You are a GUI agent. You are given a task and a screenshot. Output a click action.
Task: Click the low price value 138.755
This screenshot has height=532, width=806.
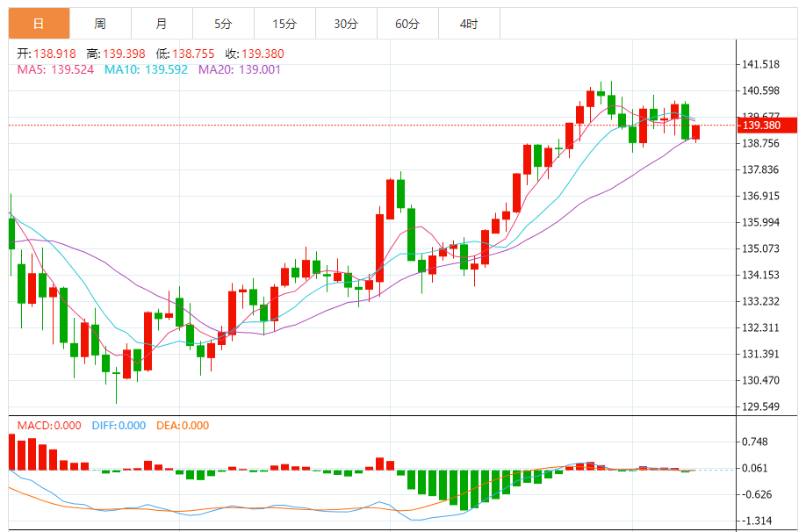point(193,54)
